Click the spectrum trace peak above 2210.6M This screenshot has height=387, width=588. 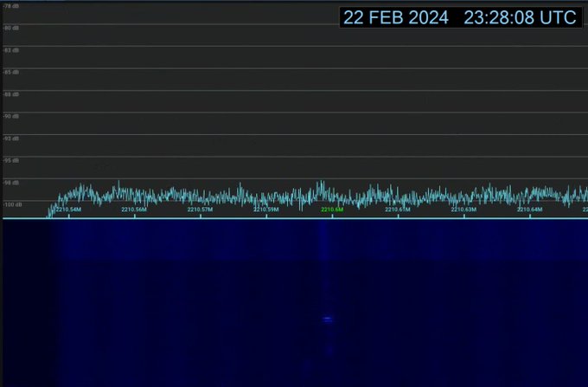(x=321, y=184)
